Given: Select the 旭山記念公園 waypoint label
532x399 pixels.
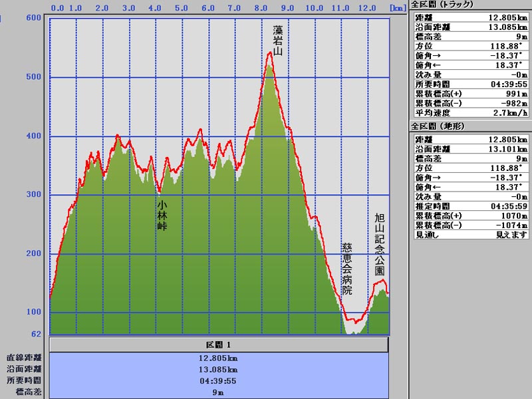Looking at the screenshot, I should (x=379, y=245).
